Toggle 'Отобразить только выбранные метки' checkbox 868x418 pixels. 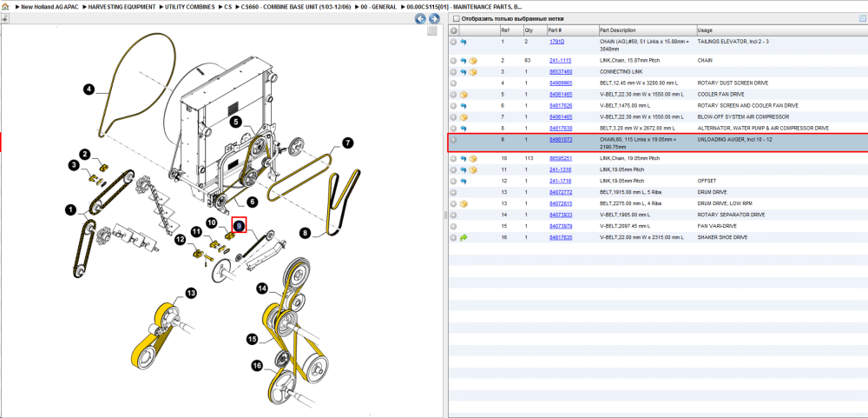point(457,19)
